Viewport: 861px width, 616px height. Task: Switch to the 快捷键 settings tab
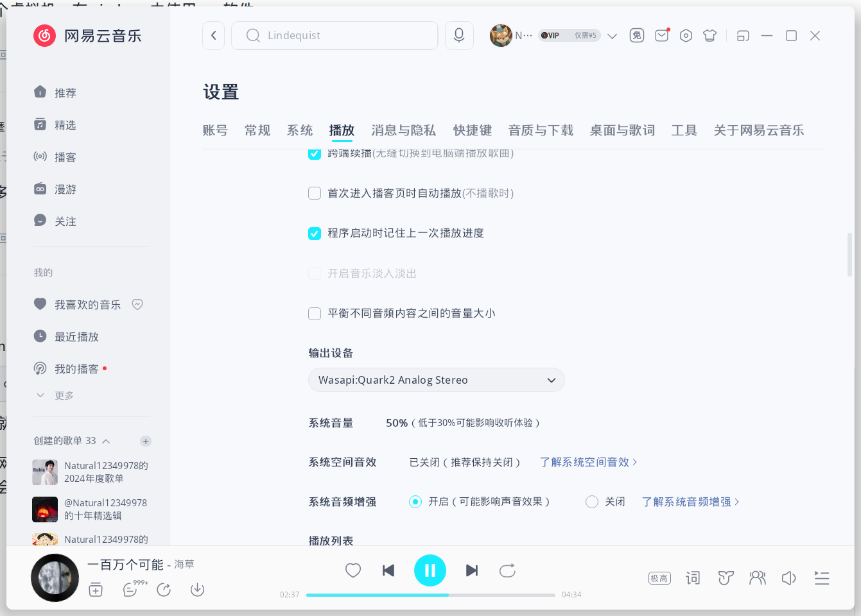[473, 130]
